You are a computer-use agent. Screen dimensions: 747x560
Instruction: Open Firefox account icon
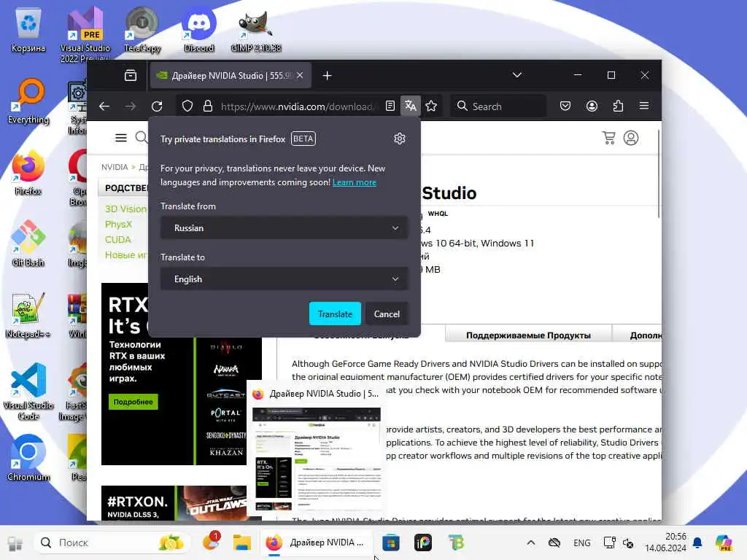click(x=592, y=106)
